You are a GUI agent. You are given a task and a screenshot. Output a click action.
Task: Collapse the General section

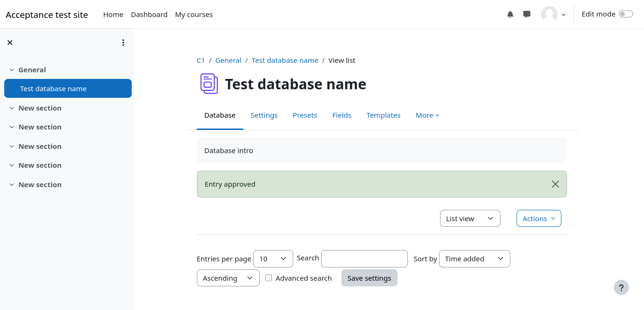tap(12, 70)
